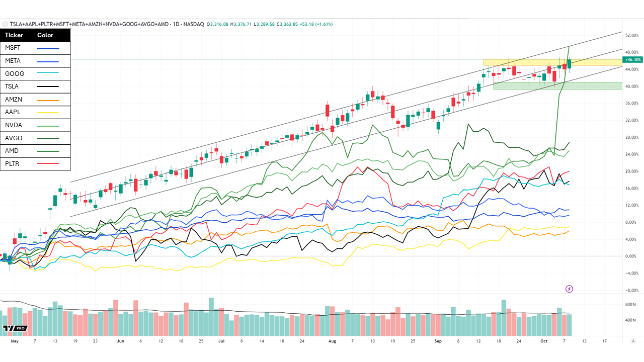Select the yellow highlighted resistance zone rectangle

tap(552, 62)
